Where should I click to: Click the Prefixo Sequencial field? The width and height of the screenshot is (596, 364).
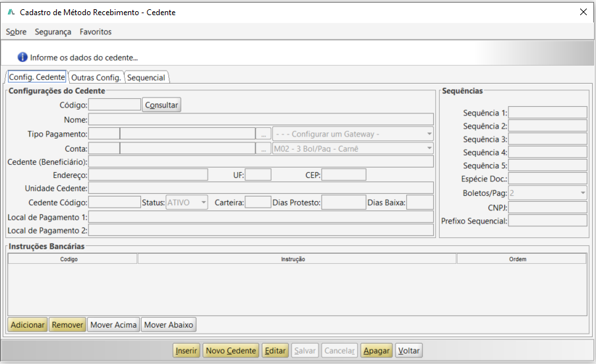548,221
